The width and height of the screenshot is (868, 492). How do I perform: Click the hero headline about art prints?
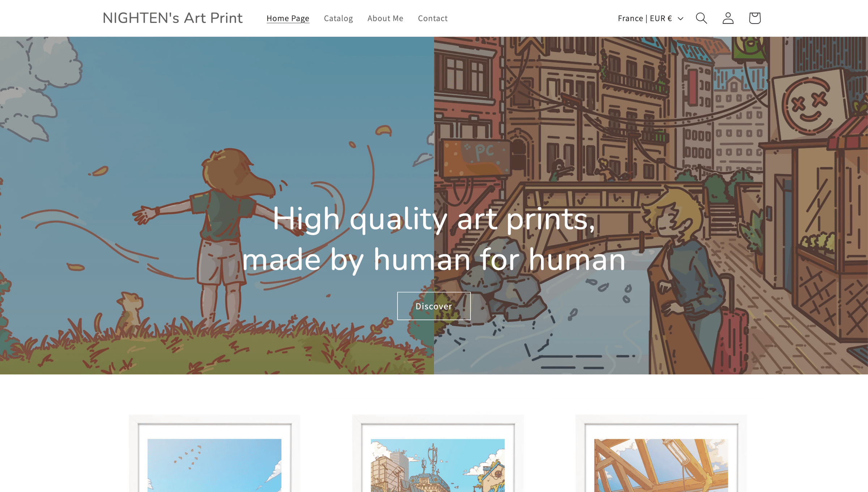(x=434, y=239)
